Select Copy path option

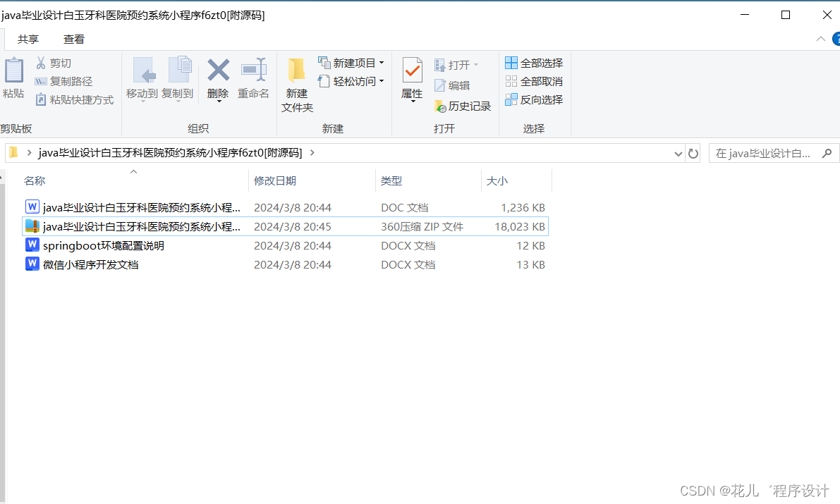[63, 81]
